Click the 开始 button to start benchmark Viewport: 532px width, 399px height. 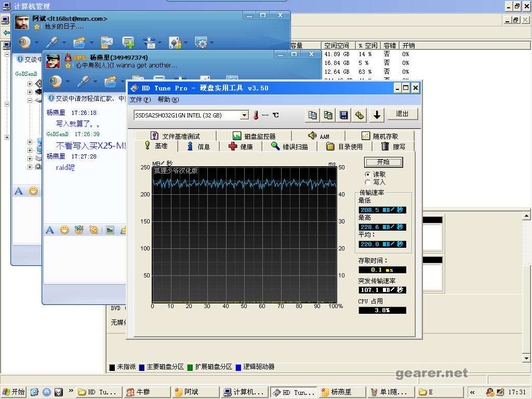pos(383,162)
